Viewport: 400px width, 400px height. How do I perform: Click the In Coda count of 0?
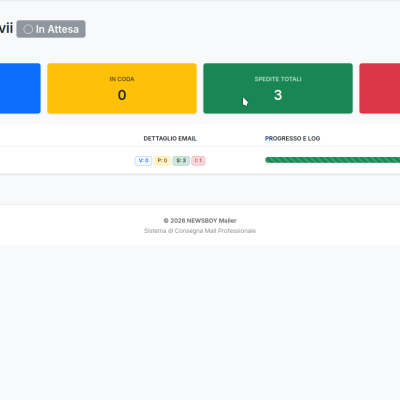[122, 95]
